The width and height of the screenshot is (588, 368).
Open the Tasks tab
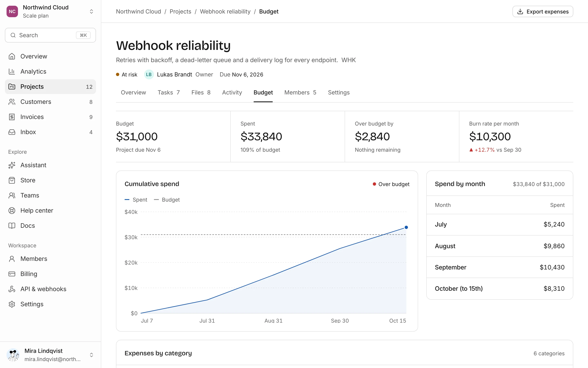coord(169,92)
